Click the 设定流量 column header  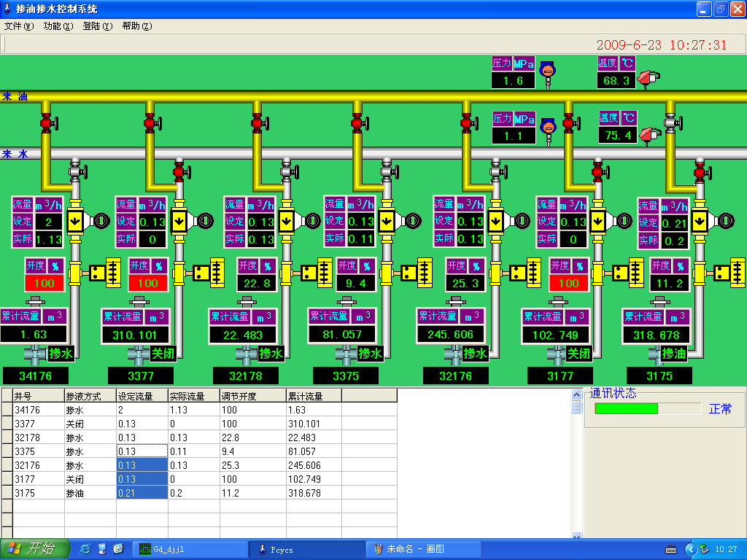pos(142,396)
